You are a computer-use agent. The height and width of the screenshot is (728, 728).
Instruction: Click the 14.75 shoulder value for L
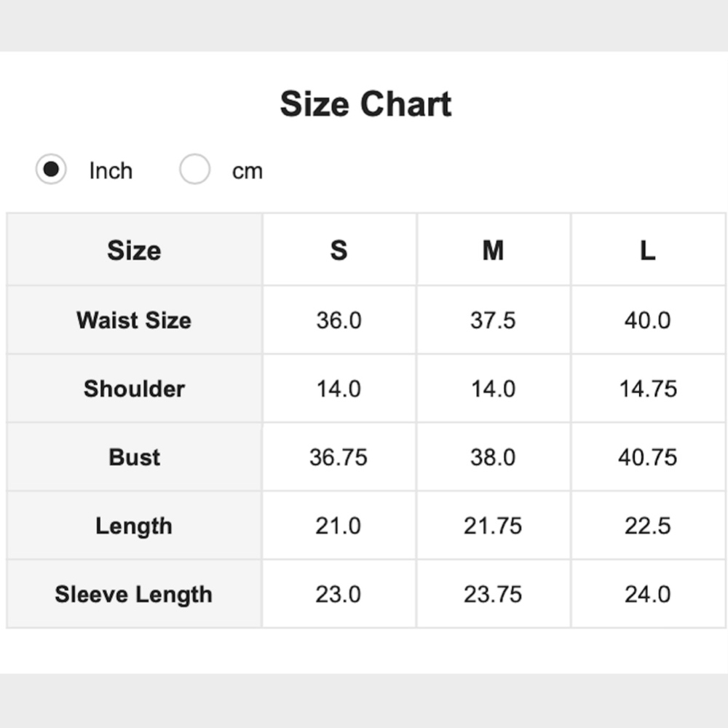(x=647, y=389)
